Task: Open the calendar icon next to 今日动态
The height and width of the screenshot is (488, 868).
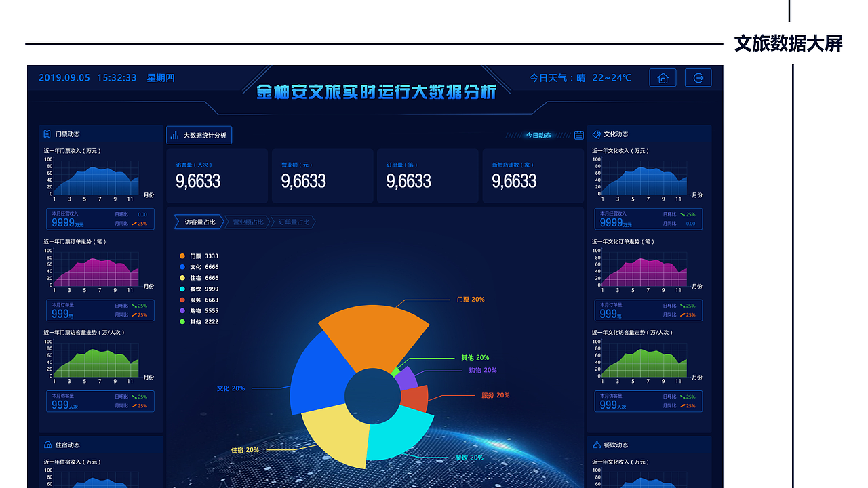Action: pyautogui.click(x=578, y=135)
